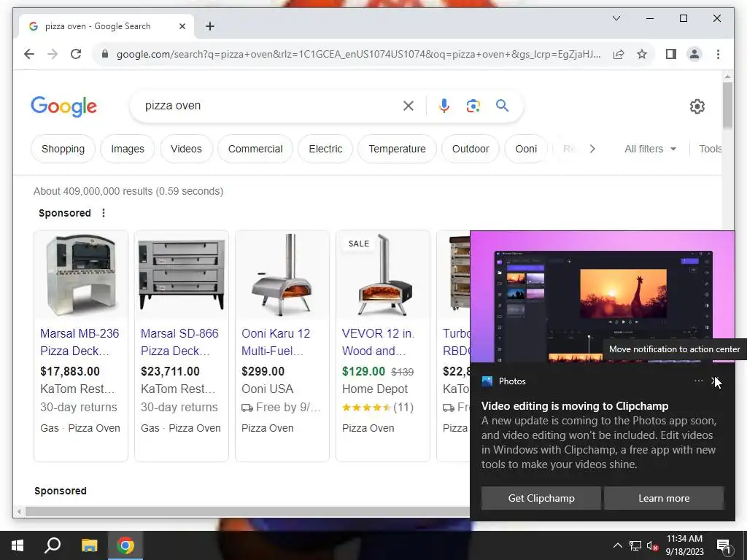The width and height of the screenshot is (747, 560).
Task: Start a voice search with the microphone
Action: coord(444,106)
